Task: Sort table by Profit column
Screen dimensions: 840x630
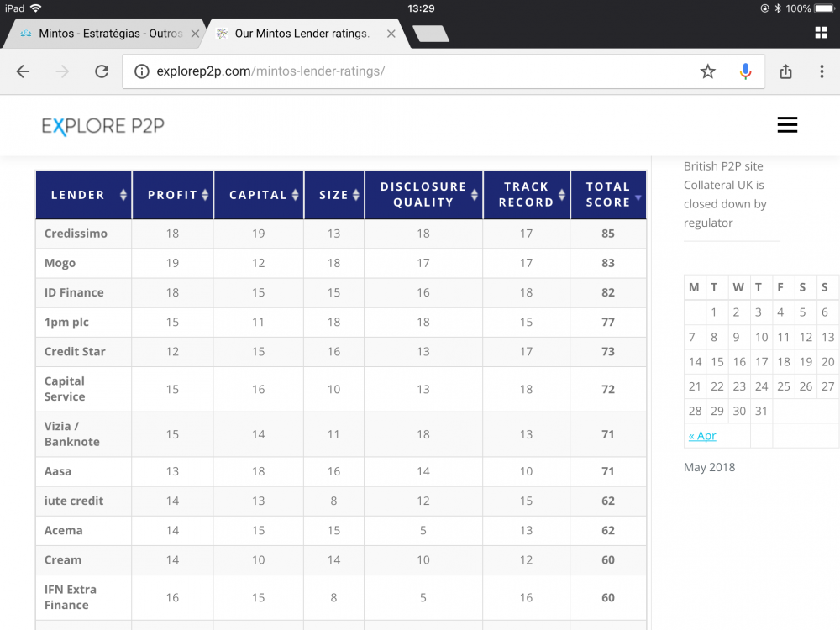Action: (173, 195)
